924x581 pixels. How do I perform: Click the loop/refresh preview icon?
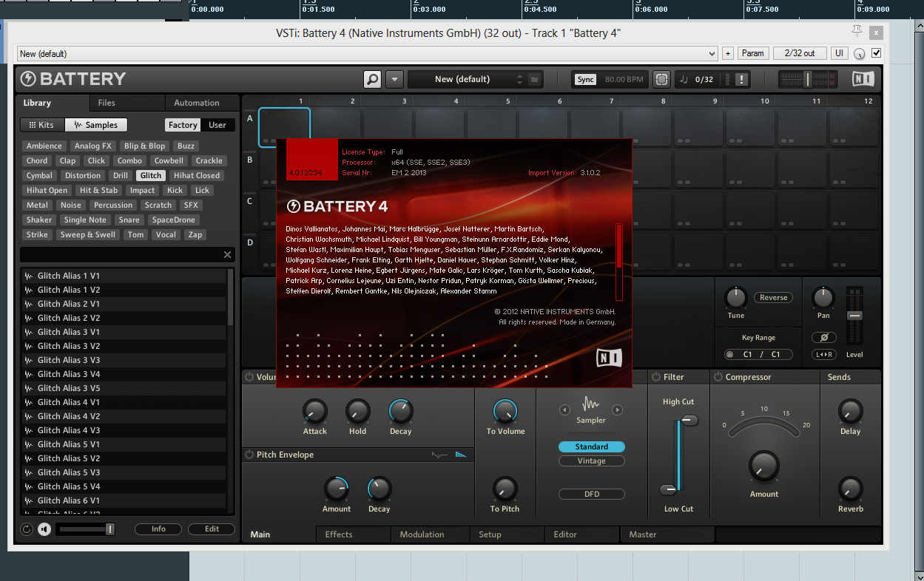coord(27,529)
